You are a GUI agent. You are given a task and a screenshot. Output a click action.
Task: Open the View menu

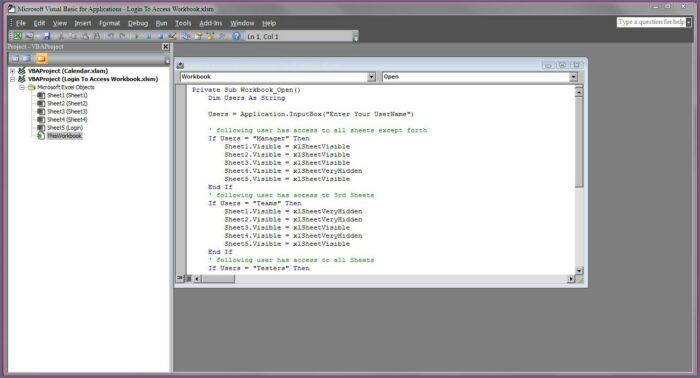(x=59, y=23)
